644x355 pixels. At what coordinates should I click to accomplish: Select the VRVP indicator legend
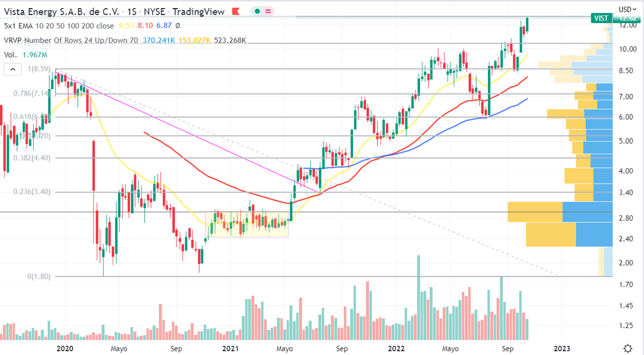click(x=70, y=40)
